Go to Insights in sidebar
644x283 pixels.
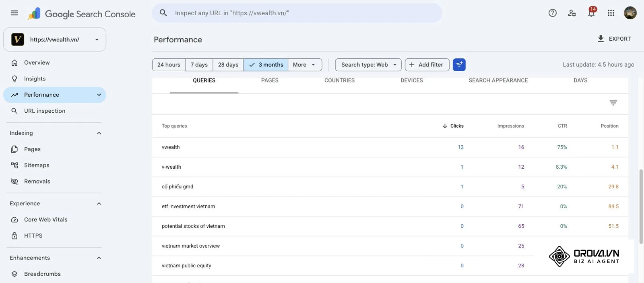(x=55, y=79)
